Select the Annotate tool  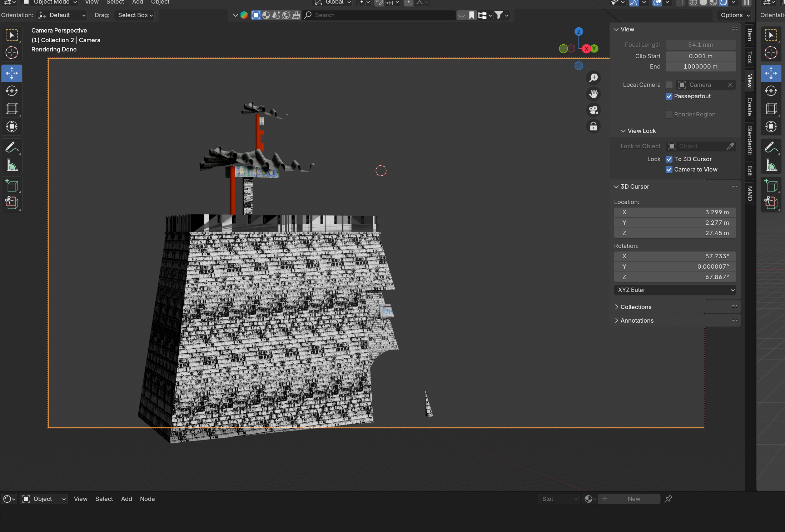[x=12, y=147]
